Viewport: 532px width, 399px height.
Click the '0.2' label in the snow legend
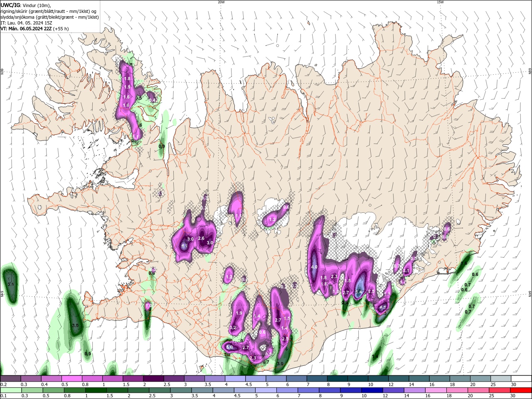point(3,384)
